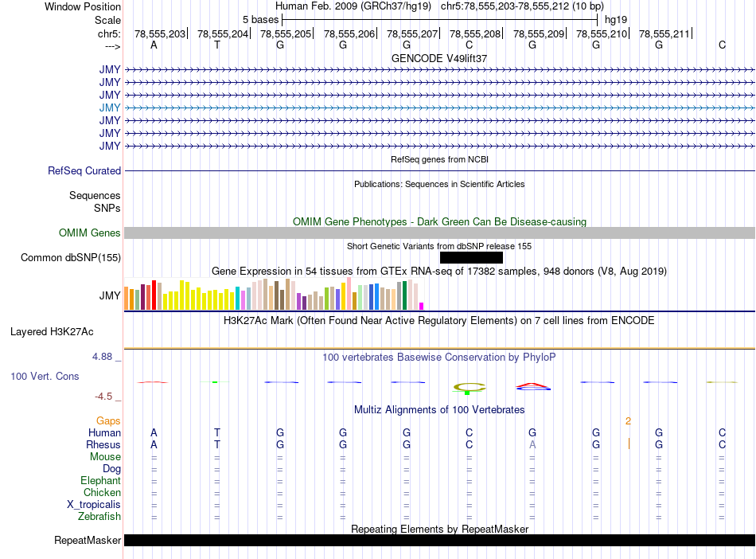Click the gray mismatched A in Rhesus row
The height and width of the screenshot is (559, 756).
pyautogui.click(x=532, y=444)
